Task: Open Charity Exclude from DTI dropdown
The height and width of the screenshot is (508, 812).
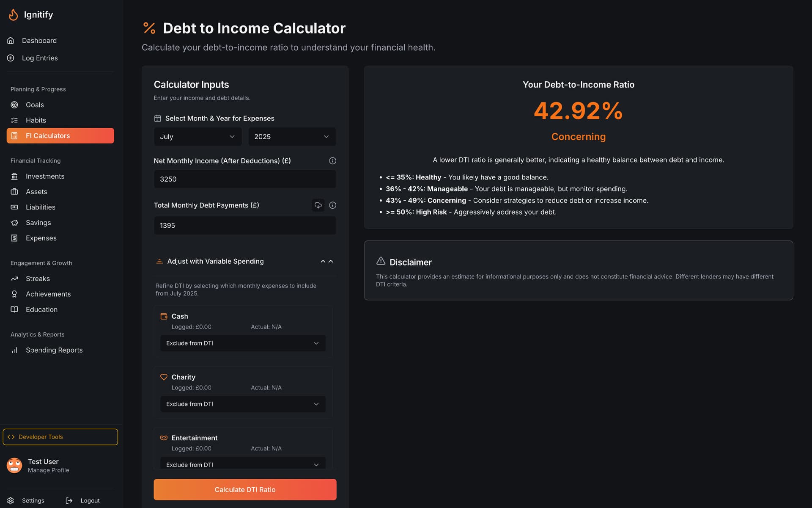Action: pyautogui.click(x=243, y=404)
